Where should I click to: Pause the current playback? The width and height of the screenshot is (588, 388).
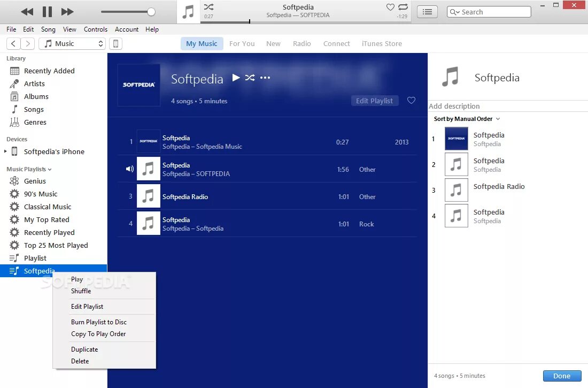pos(47,12)
